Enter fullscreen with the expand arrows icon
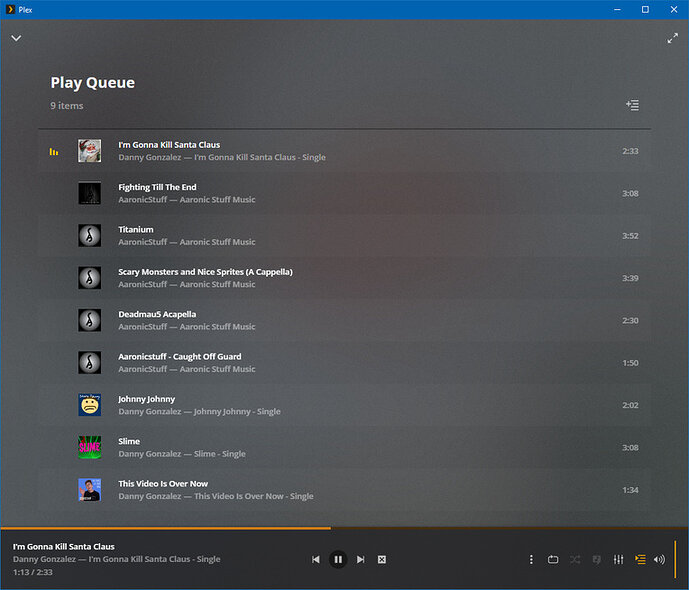The image size is (689, 590). 672,39
